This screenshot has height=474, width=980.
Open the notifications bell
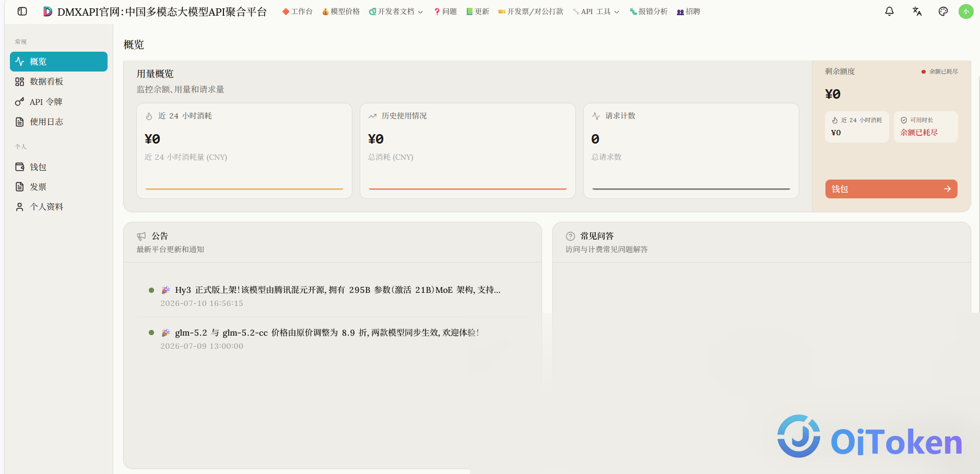tap(889, 11)
